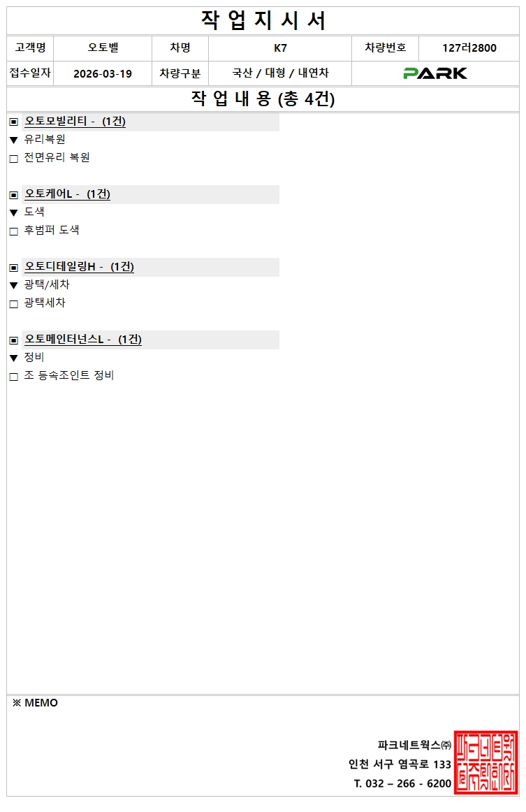Check the 광택세차 checkbox
526x812 pixels.
click(x=14, y=304)
